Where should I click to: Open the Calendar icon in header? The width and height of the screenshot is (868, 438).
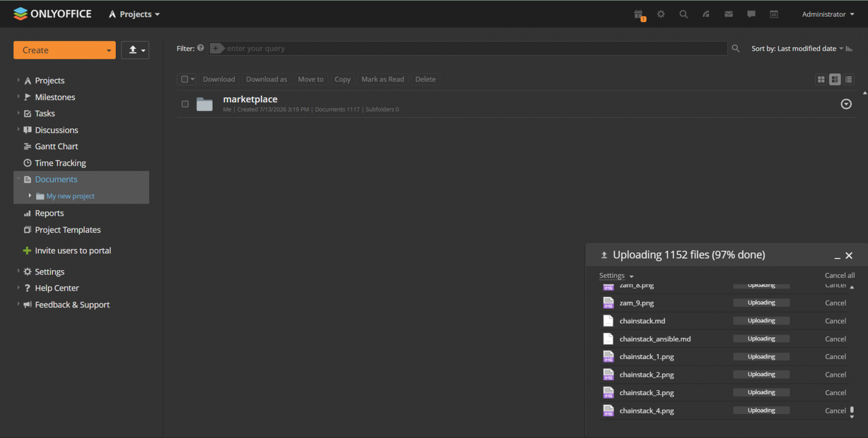774,14
